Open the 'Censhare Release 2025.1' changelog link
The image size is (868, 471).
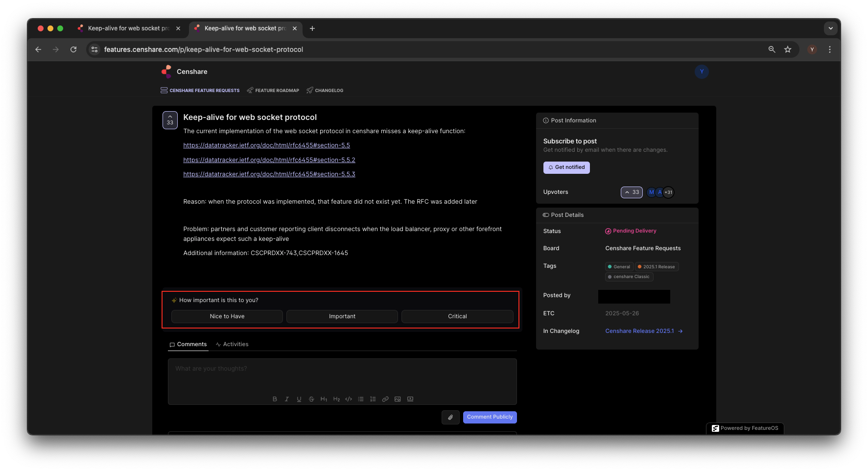tap(639, 331)
